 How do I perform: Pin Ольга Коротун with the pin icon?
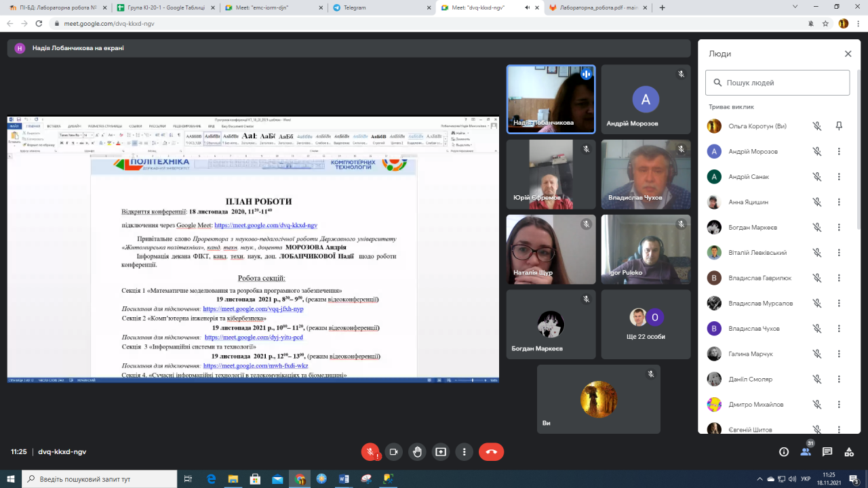click(x=839, y=126)
